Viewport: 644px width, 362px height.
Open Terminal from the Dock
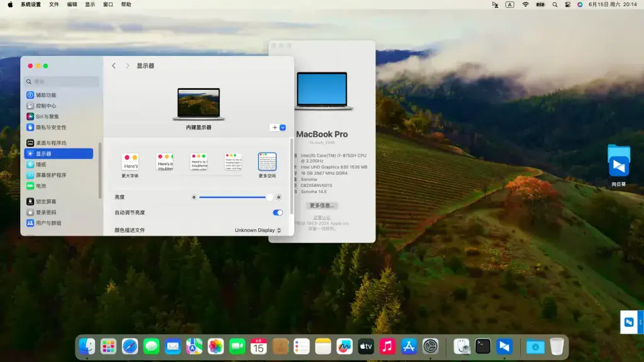click(483, 347)
